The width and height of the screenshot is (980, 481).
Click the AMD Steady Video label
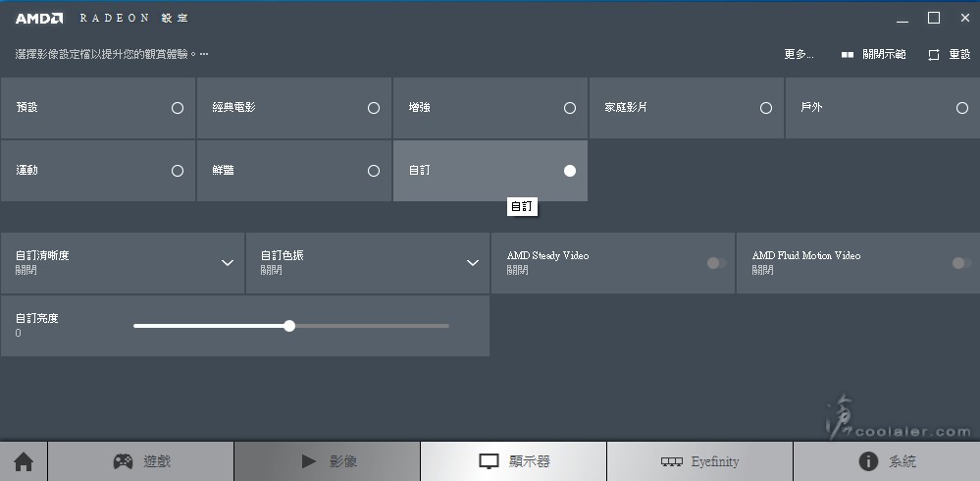pos(547,255)
